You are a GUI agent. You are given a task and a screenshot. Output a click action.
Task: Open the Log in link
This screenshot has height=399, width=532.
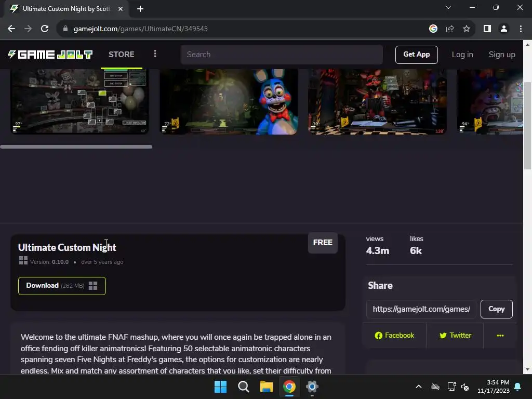pyautogui.click(x=462, y=54)
